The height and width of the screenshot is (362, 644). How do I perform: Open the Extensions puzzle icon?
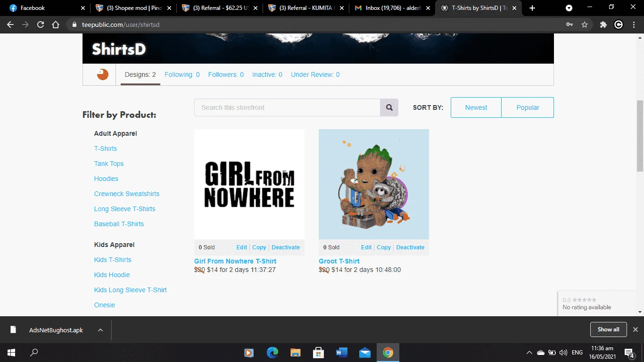point(603,25)
